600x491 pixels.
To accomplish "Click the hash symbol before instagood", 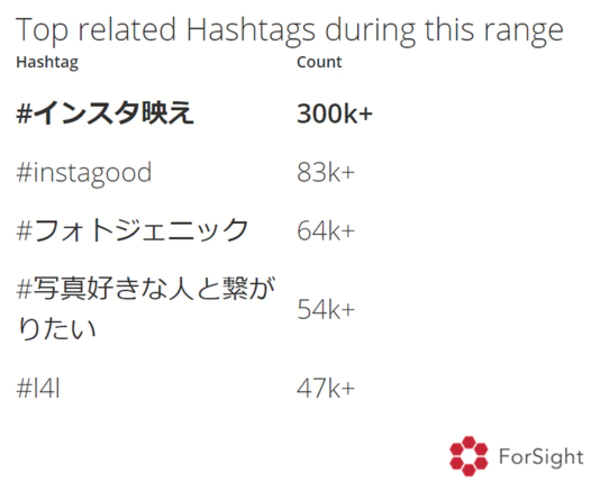I will point(24,173).
